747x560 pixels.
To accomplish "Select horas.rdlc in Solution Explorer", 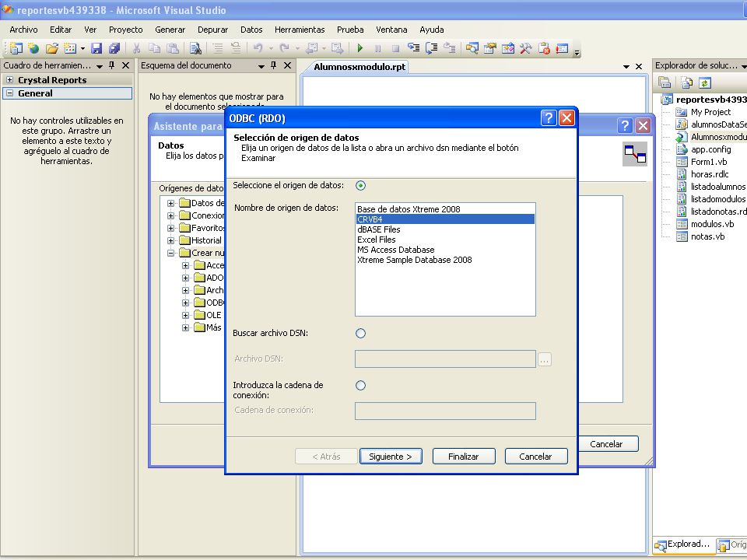I will point(710,174).
